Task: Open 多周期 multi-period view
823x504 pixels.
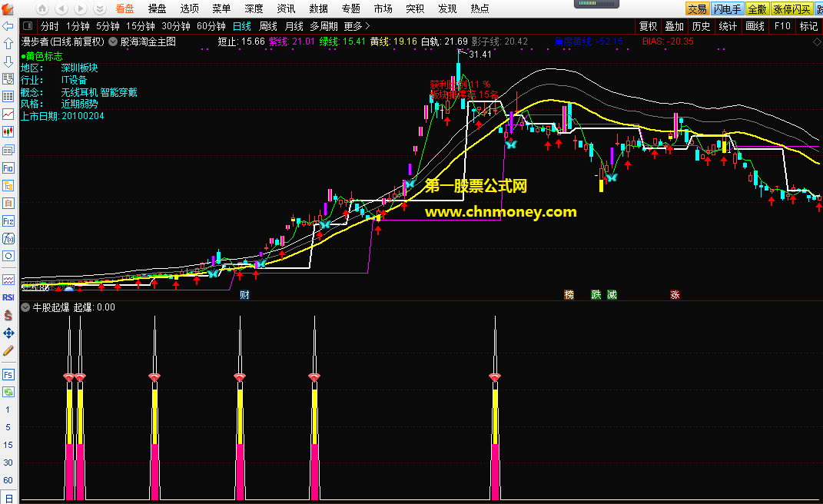Action: [324, 26]
